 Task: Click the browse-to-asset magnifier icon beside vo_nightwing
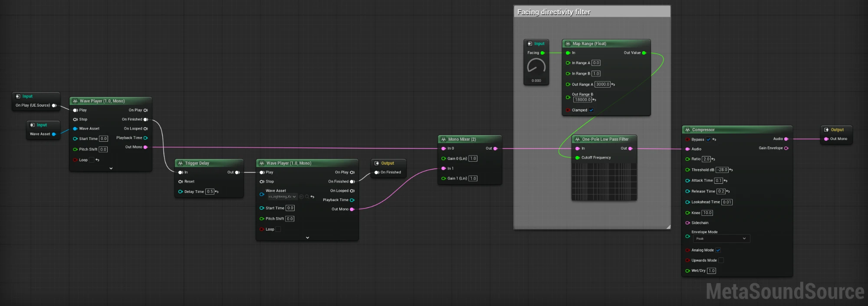[x=307, y=197]
